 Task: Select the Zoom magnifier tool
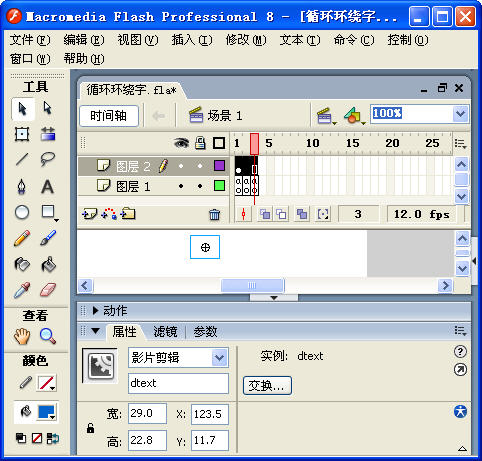point(48,336)
